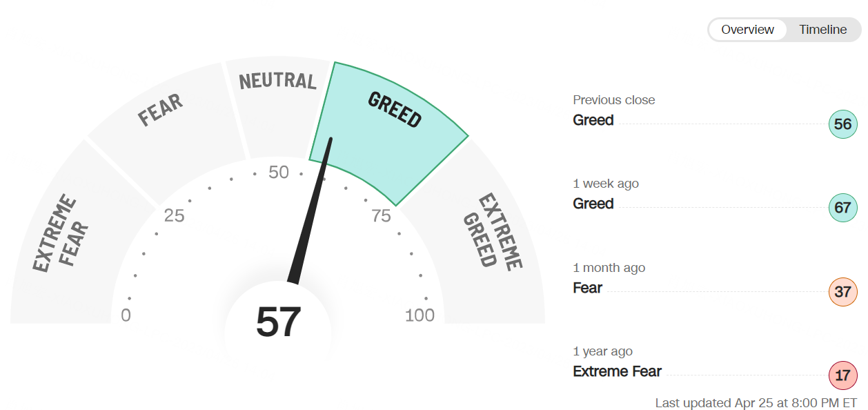
Task: Click the Last updated timestamp text
Action: pyautogui.click(x=756, y=402)
